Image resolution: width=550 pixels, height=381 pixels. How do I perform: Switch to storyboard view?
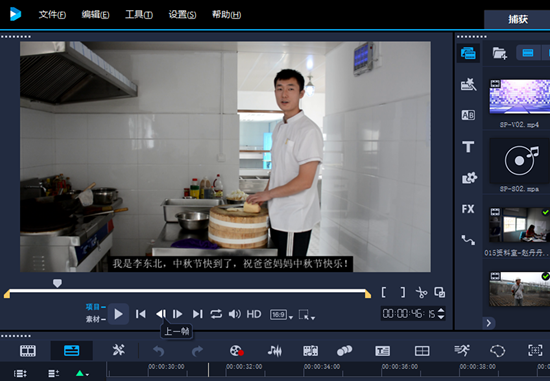pyautogui.click(x=28, y=350)
